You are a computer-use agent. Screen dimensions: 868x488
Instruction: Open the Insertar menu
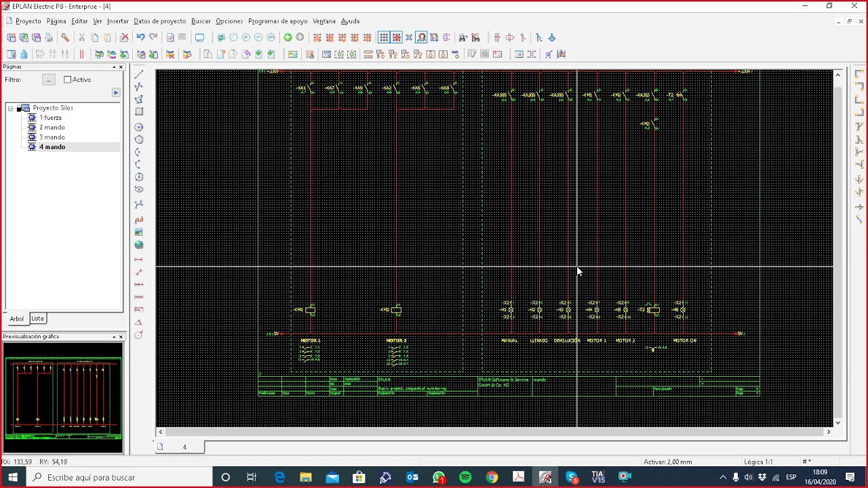[x=117, y=21]
